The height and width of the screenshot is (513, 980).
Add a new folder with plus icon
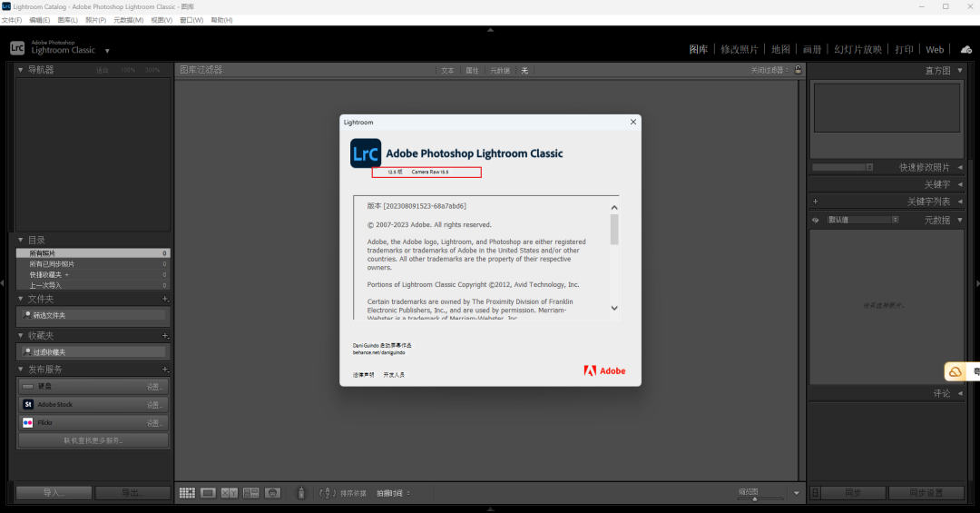[x=165, y=299]
